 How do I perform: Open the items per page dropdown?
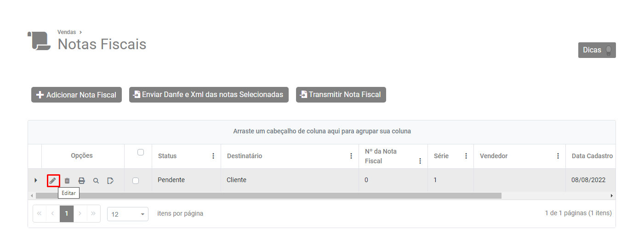127,214
